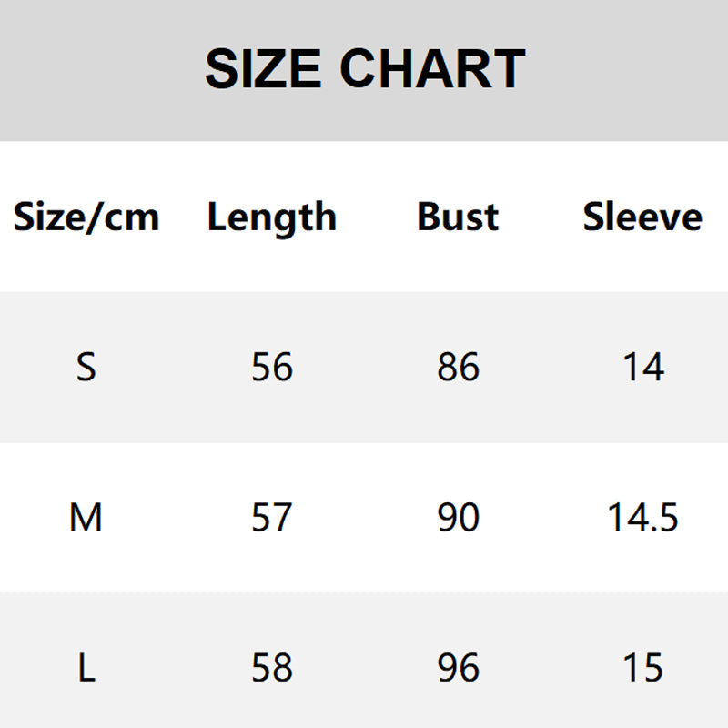The width and height of the screenshot is (728, 728).
Task: Select the sleeve value 14.5
Action: [643, 518]
